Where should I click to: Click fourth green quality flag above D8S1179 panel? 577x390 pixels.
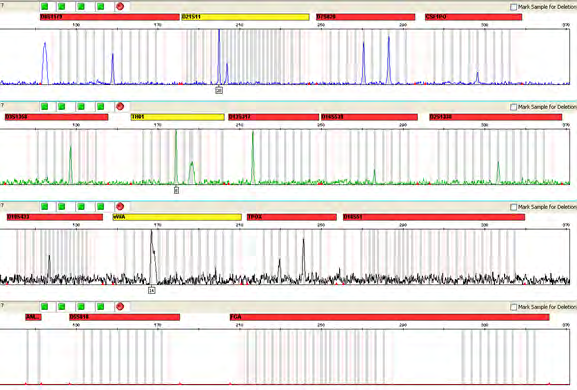coord(100,7)
